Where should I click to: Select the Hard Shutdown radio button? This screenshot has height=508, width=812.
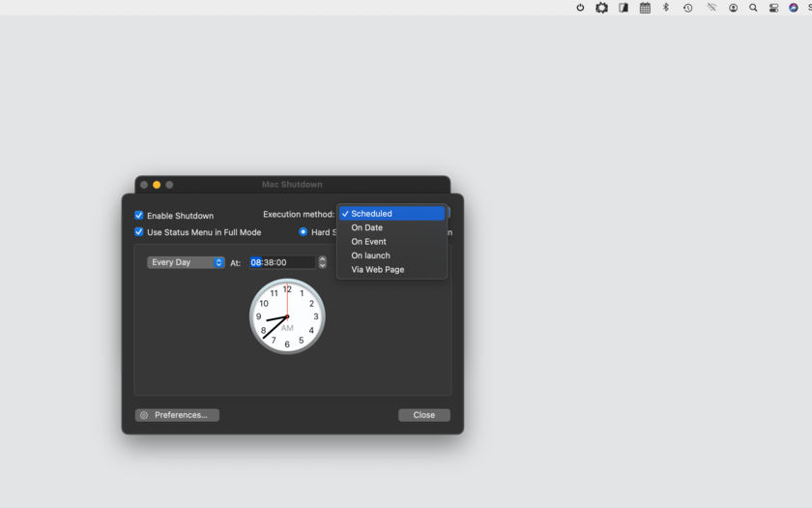click(303, 231)
